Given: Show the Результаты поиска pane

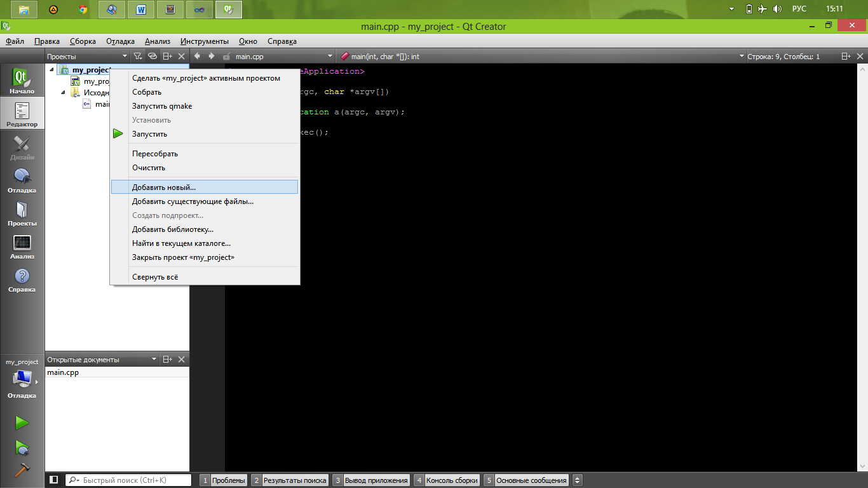Looking at the screenshot, I should [290, 480].
